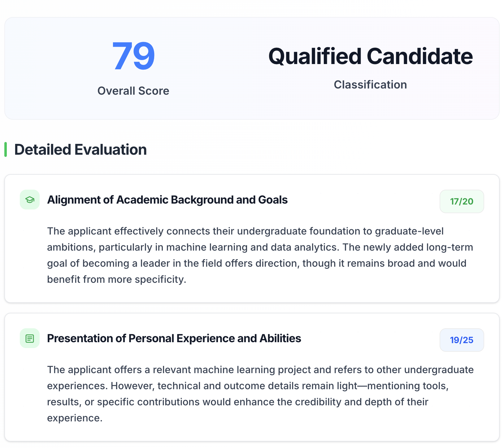Click the paragraph starting 'The applicant offers'
Screen dimensions: 504x448
(x=260, y=394)
